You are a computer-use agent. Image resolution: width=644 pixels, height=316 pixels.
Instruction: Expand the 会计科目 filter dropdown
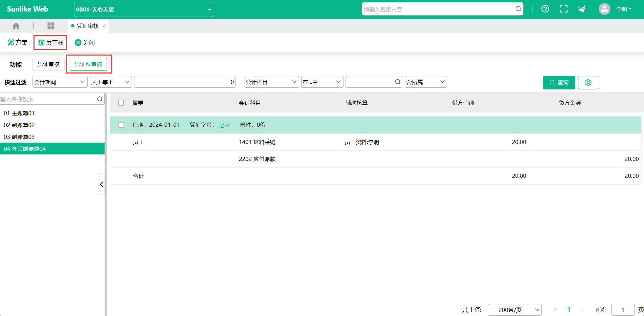271,82
